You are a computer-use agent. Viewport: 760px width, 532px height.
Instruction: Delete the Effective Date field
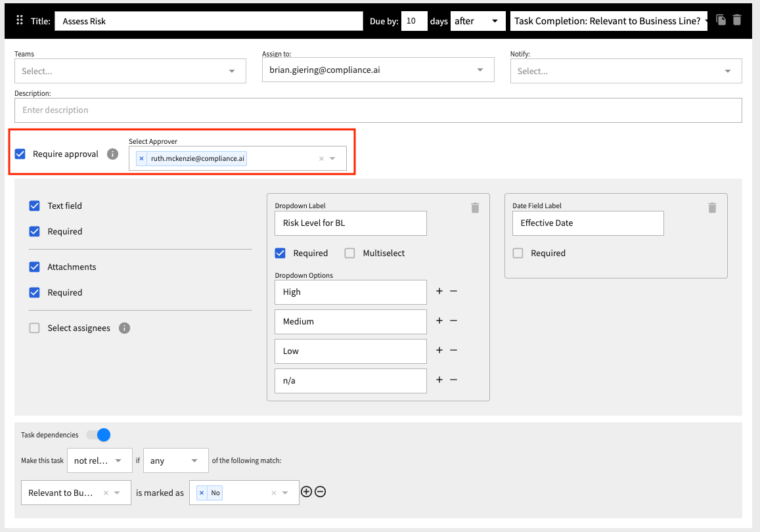click(x=712, y=208)
